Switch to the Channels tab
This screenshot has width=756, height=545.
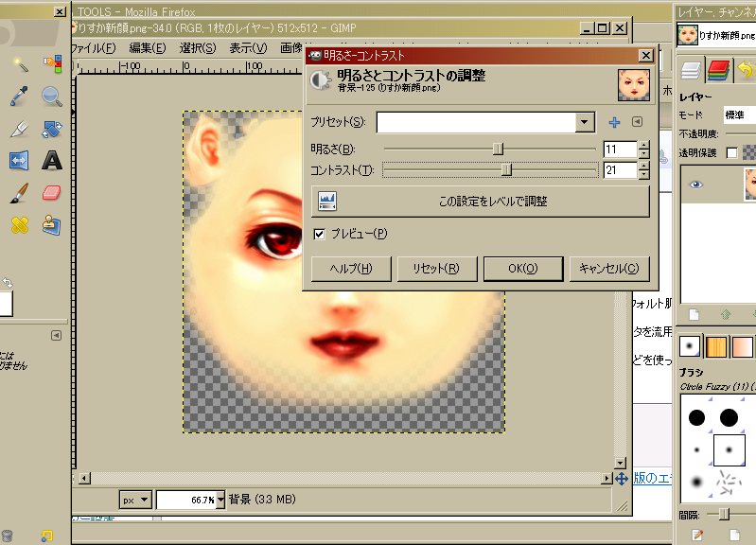718,70
